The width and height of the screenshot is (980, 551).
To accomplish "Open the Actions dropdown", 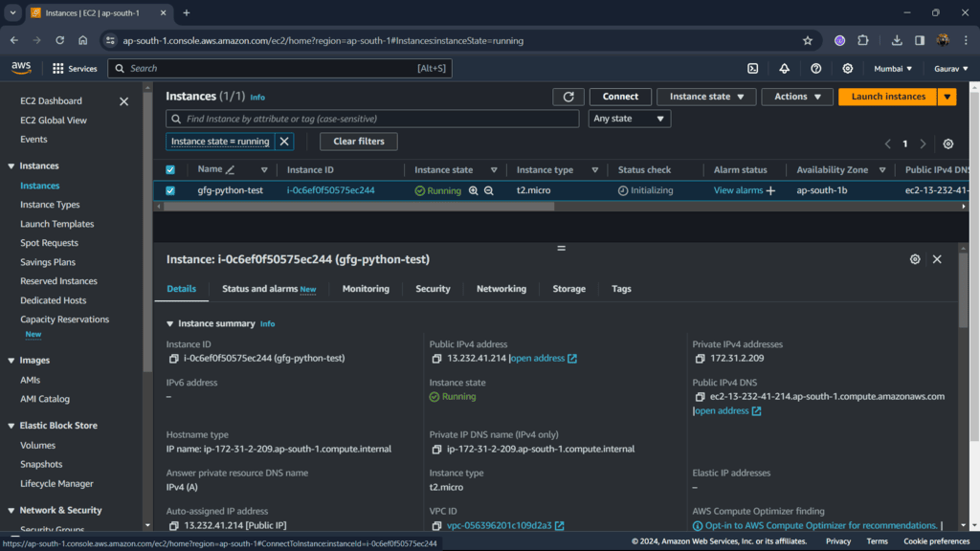I will pos(797,97).
